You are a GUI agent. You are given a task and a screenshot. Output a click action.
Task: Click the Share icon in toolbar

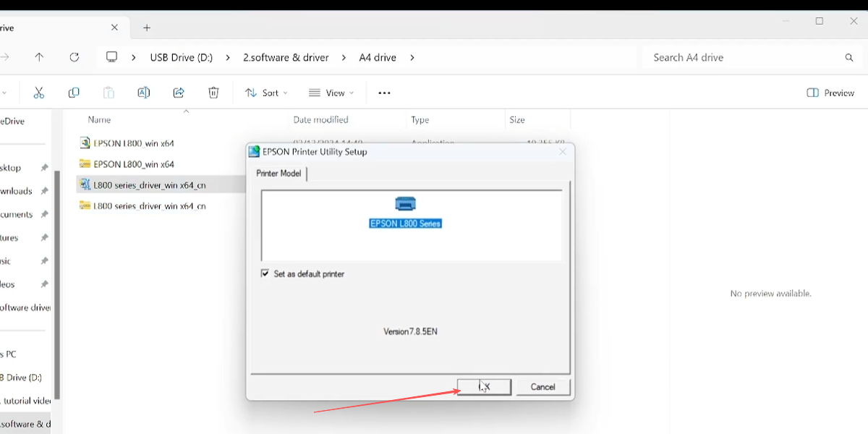pyautogui.click(x=179, y=93)
